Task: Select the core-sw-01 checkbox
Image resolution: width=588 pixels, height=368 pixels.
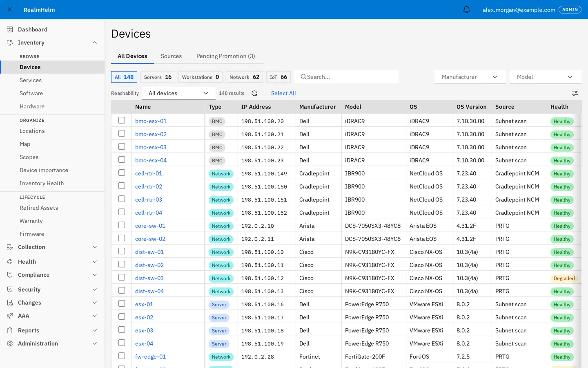Action: (x=122, y=225)
